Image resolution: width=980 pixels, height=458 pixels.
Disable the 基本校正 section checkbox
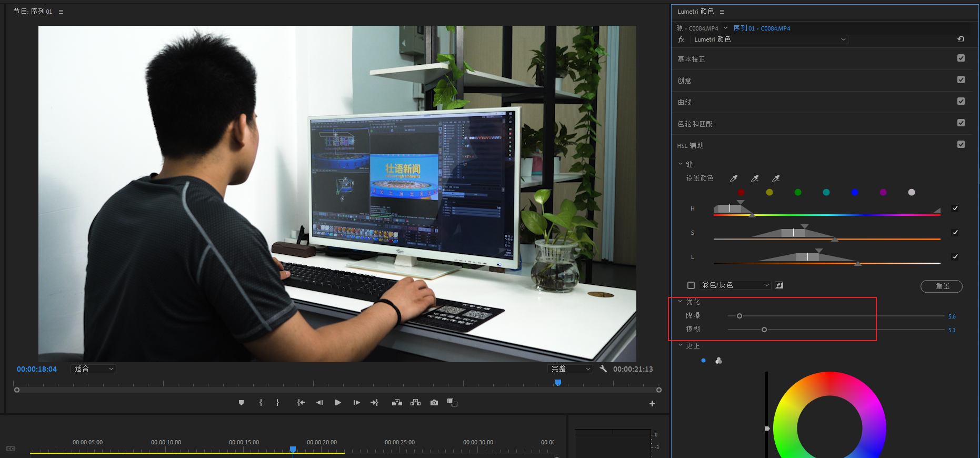[x=961, y=58]
